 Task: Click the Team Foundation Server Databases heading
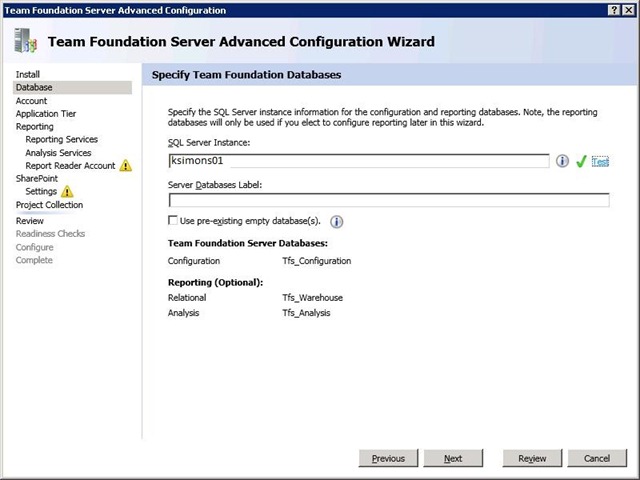click(248, 243)
